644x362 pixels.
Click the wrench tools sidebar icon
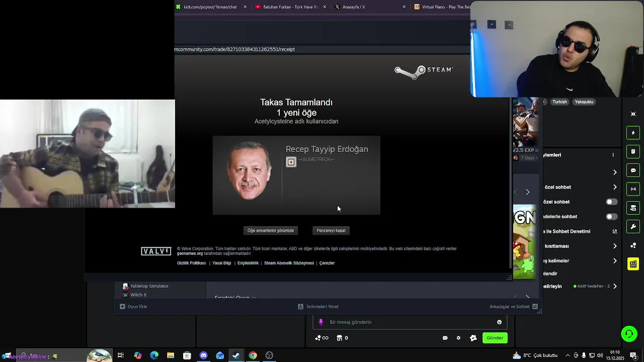click(633, 226)
